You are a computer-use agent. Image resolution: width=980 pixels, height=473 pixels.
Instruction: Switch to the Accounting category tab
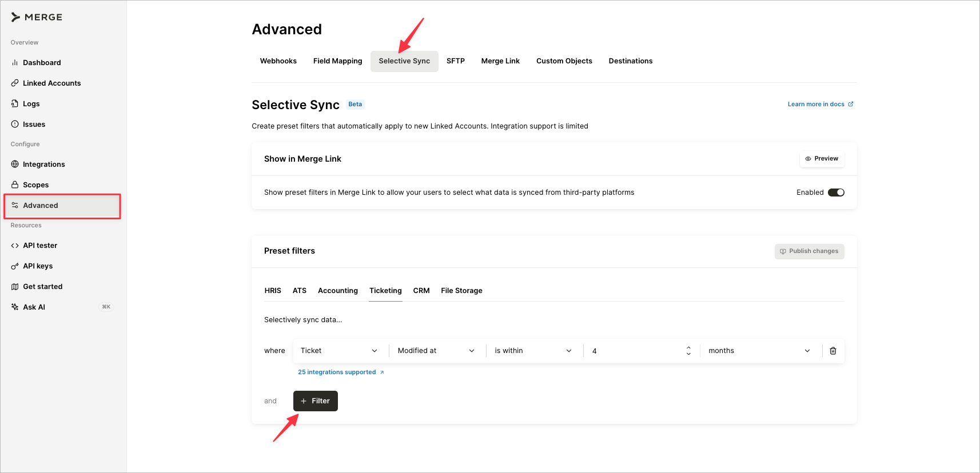[x=338, y=291]
